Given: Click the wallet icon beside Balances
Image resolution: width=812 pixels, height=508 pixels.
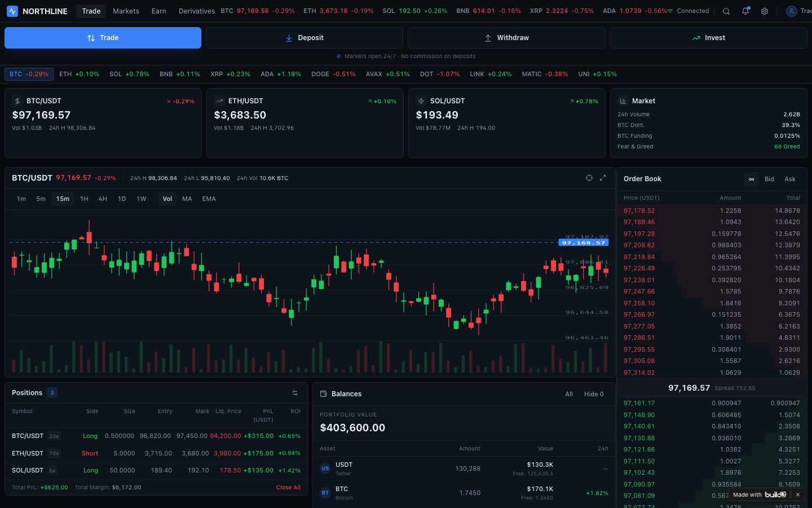Looking at the screenshot, I should click(324, 394).
